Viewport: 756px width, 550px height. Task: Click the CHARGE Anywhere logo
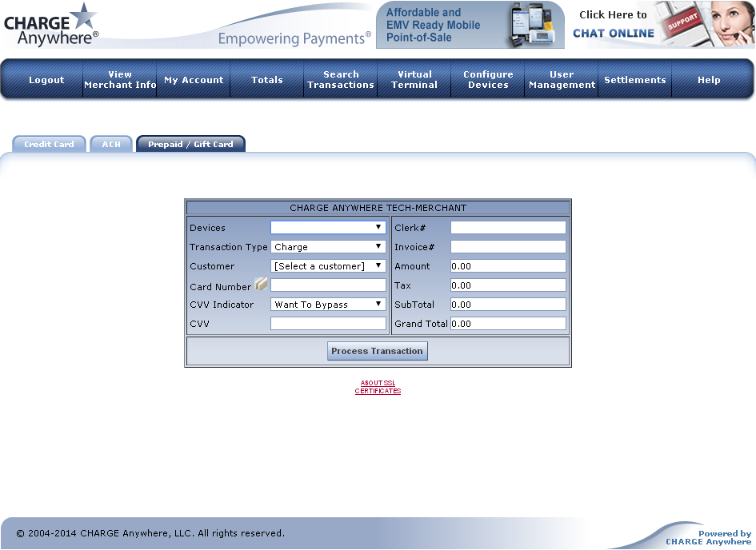[51, 24]
